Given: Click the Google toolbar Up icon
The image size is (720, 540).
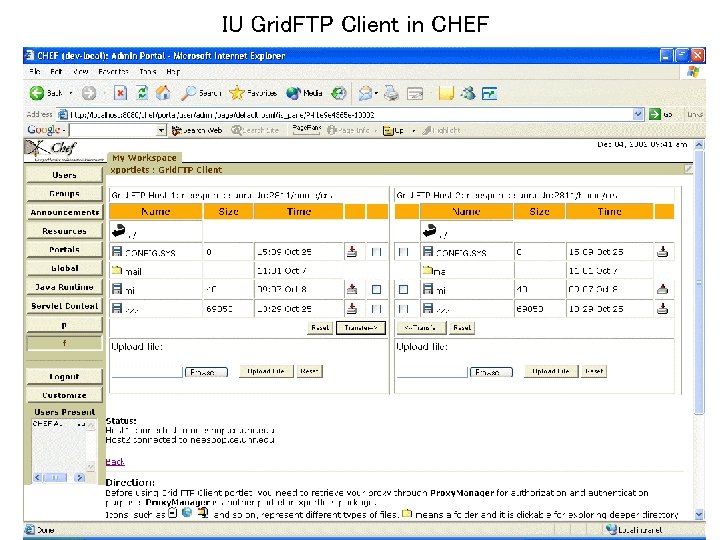Looking at the screenshot, I should coord(388,131).
